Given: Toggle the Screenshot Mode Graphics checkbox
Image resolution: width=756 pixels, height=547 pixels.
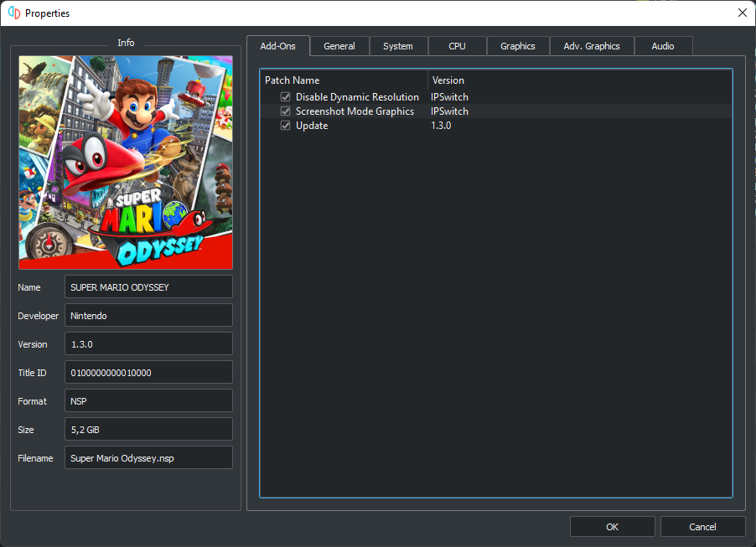Looking at the screenshot, I should pyautogui.click(x=286, y=111).
